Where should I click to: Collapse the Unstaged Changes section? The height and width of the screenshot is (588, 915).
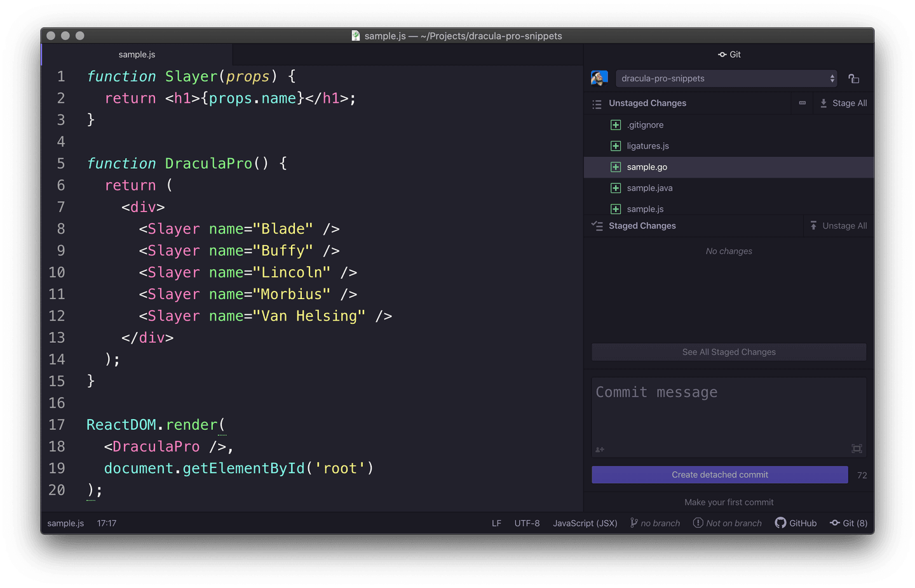click(x=647, y=103)
